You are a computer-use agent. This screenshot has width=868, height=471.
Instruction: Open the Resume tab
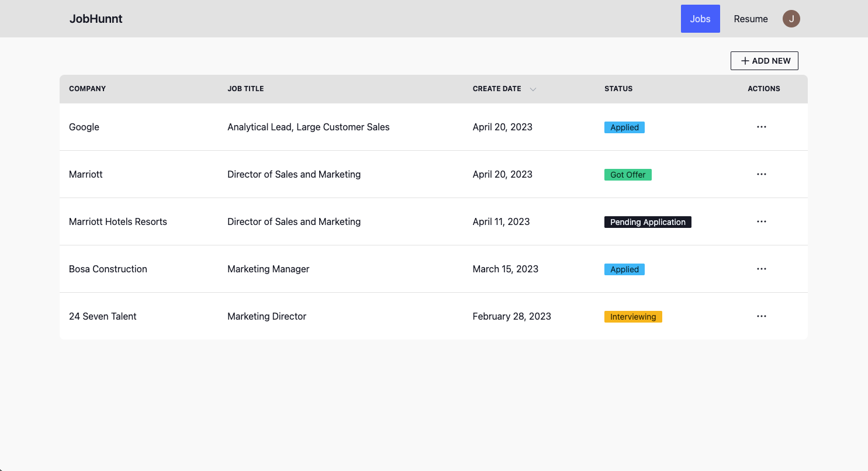[751, 19]
